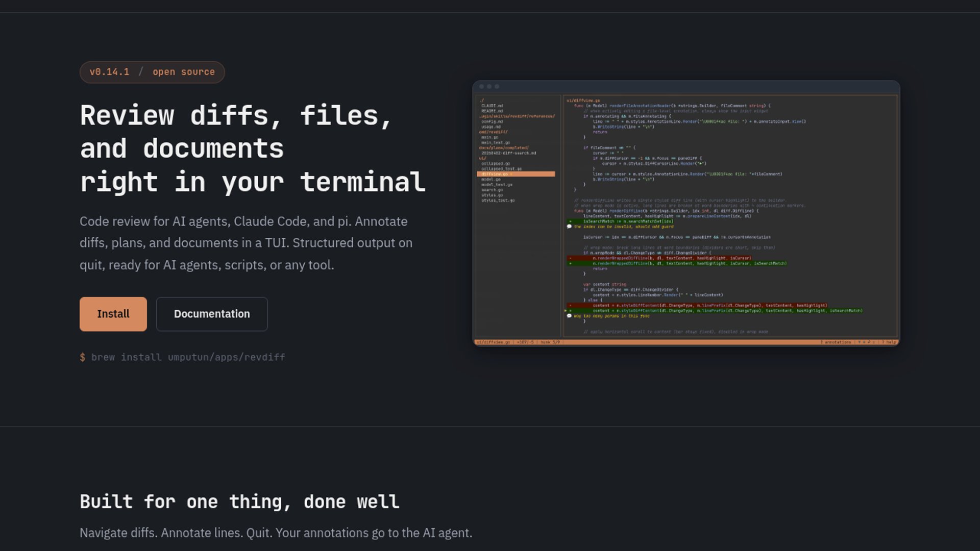The image size is (980, 551).
Task: Click the speech bubble icon for 'way too many params' annotation
Action: coord(569,316)
